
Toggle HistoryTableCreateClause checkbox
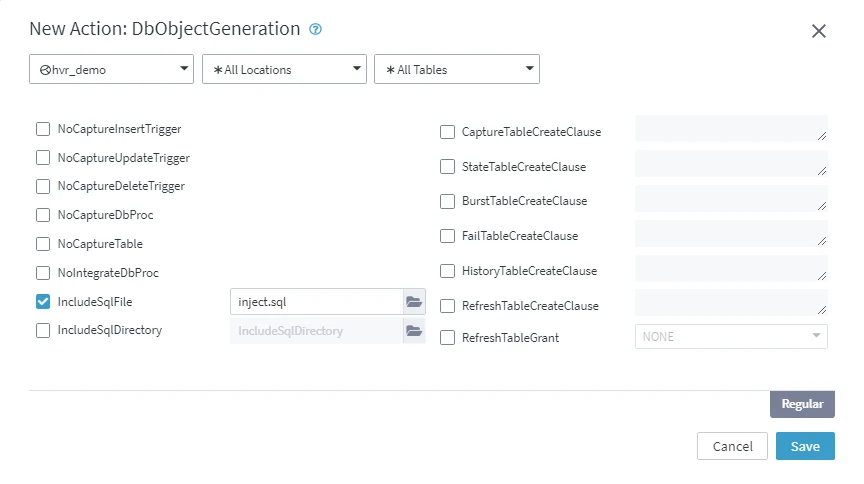tap(447, 271)
